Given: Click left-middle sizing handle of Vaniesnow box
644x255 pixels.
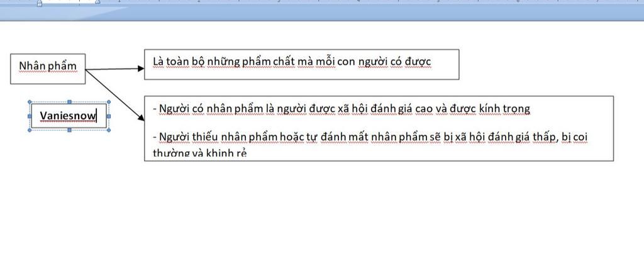Looking at the screenshot, I should (30, 116).
